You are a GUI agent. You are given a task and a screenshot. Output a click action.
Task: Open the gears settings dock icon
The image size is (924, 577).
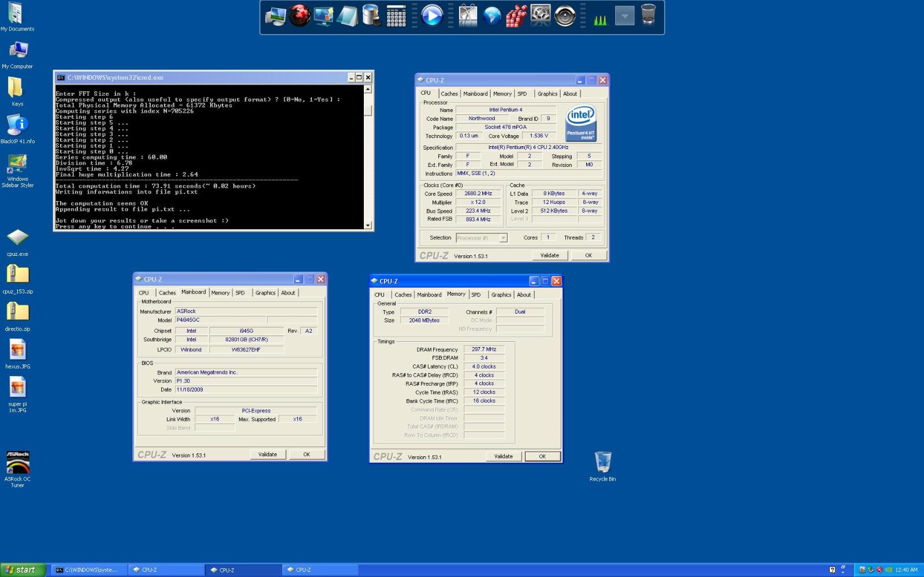(x=541, y=15)
